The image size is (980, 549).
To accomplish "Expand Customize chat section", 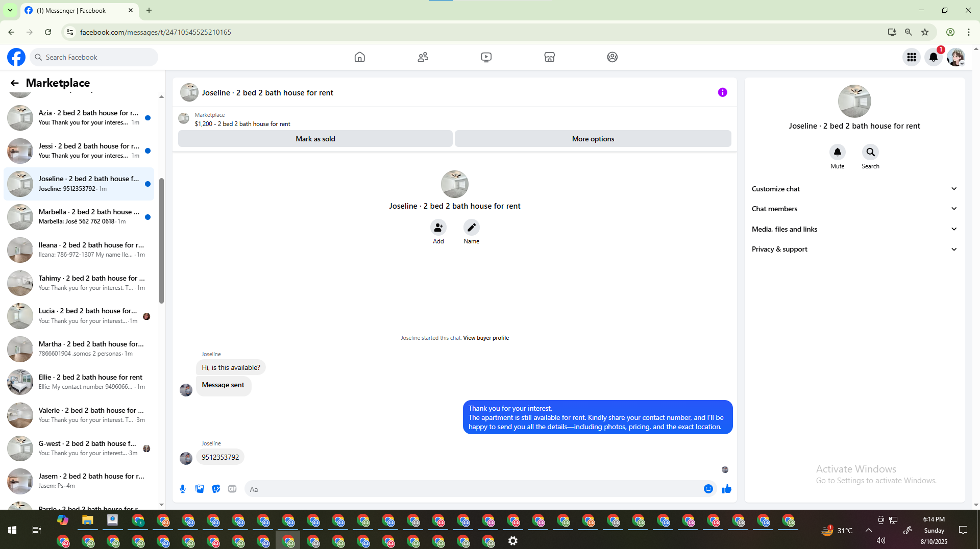I will (854, 189).
